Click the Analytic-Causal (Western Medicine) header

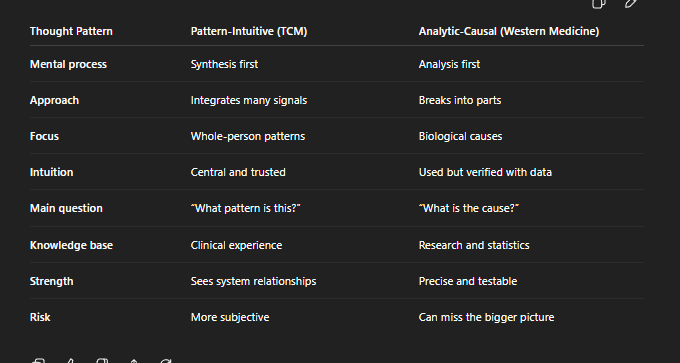point(509,31)
